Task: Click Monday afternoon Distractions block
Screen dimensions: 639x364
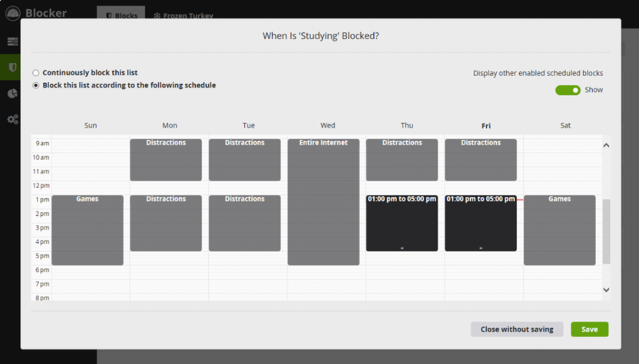Action: [x=166, y=223]
